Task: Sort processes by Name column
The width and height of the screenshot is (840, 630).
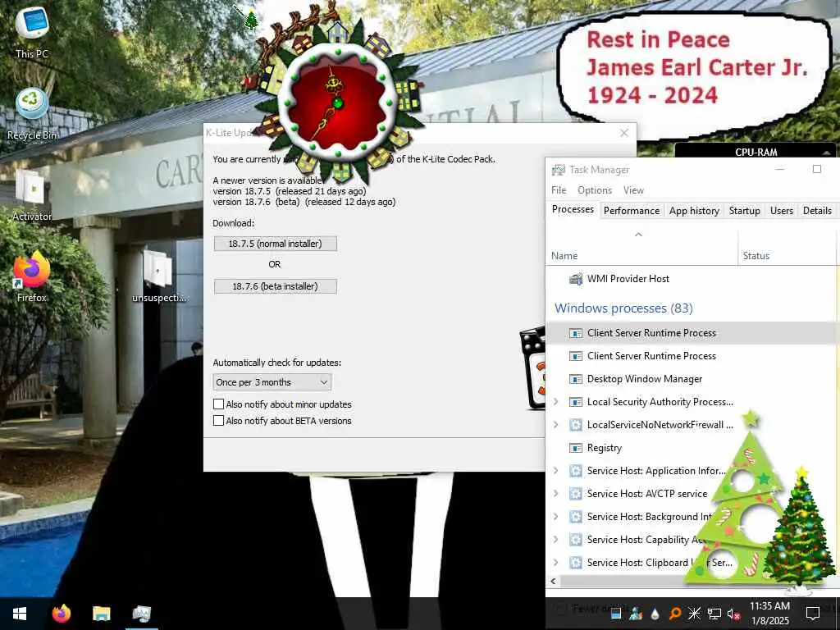Action: [641, 248]
